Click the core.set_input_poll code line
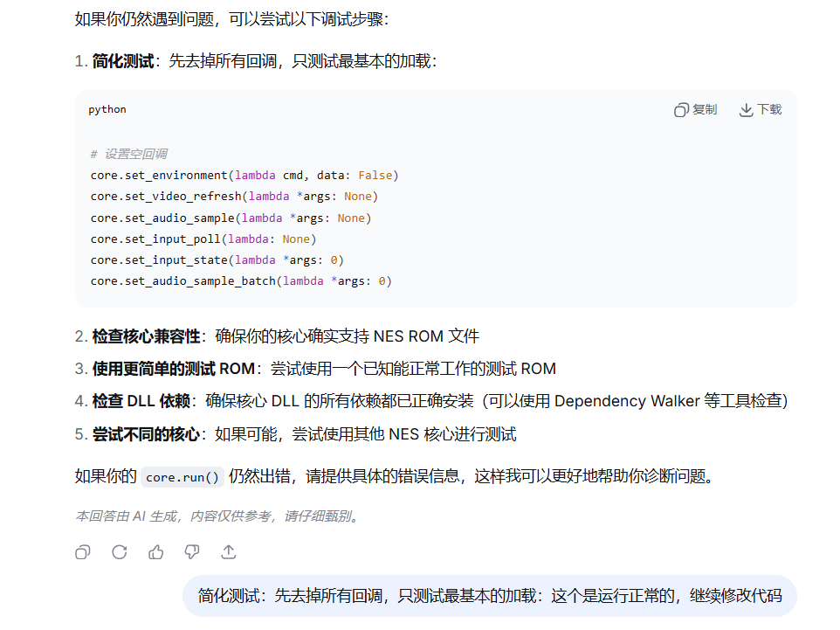The image size is (840, 630). pos(203,239)
